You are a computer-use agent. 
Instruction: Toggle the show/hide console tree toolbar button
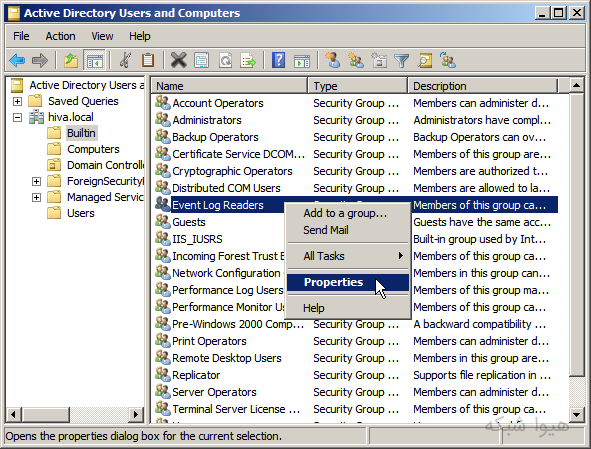coord(94,60)
